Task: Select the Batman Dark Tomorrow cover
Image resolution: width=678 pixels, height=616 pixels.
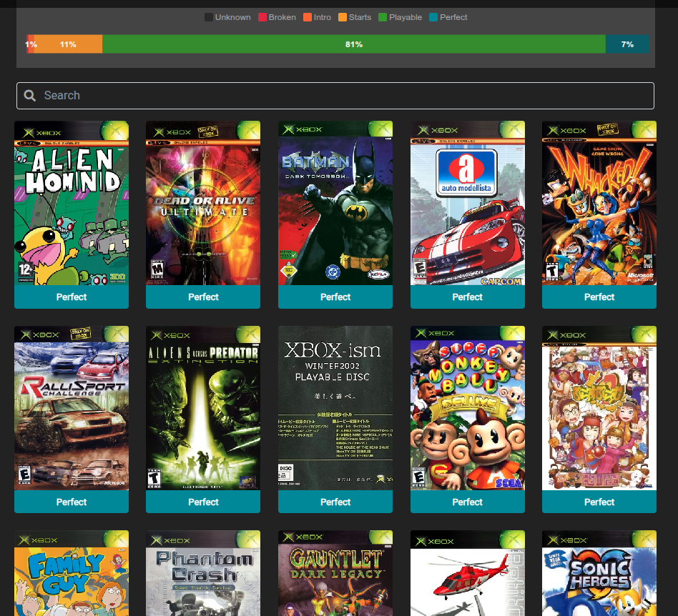Action: click(335, 204)
